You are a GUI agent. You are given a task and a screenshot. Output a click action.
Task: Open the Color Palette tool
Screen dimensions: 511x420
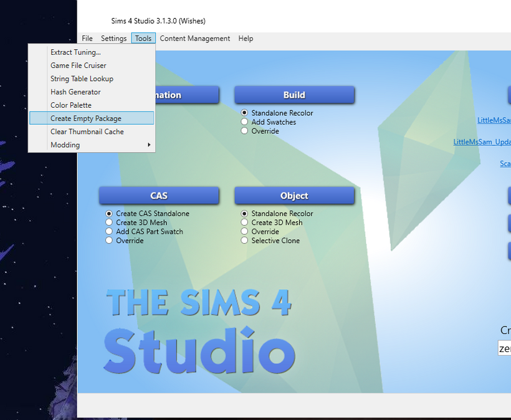(70, 105)
